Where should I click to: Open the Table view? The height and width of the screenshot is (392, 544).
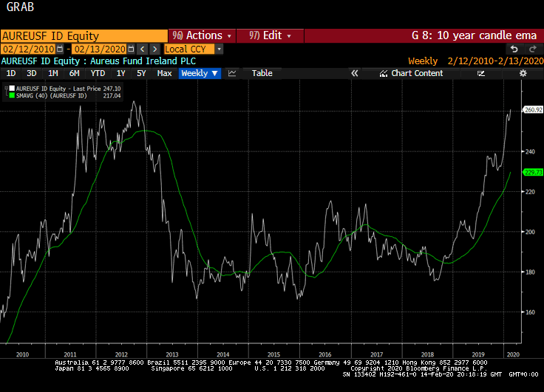[x=262, y=73]
